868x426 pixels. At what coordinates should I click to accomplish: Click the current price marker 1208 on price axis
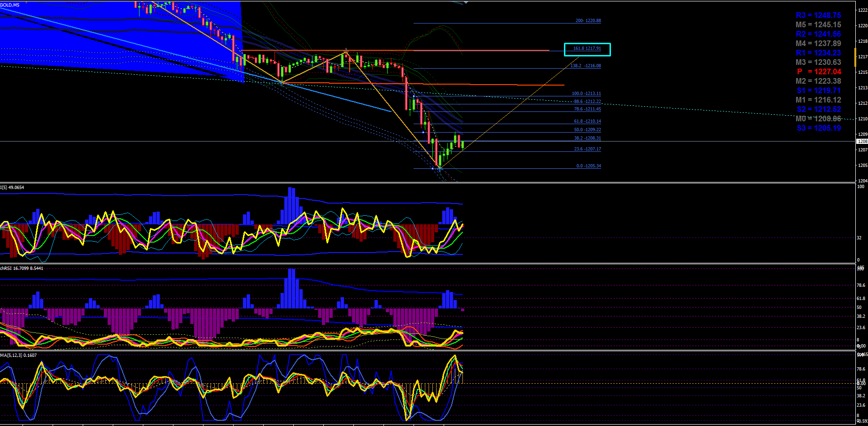[x=862, y=141]
